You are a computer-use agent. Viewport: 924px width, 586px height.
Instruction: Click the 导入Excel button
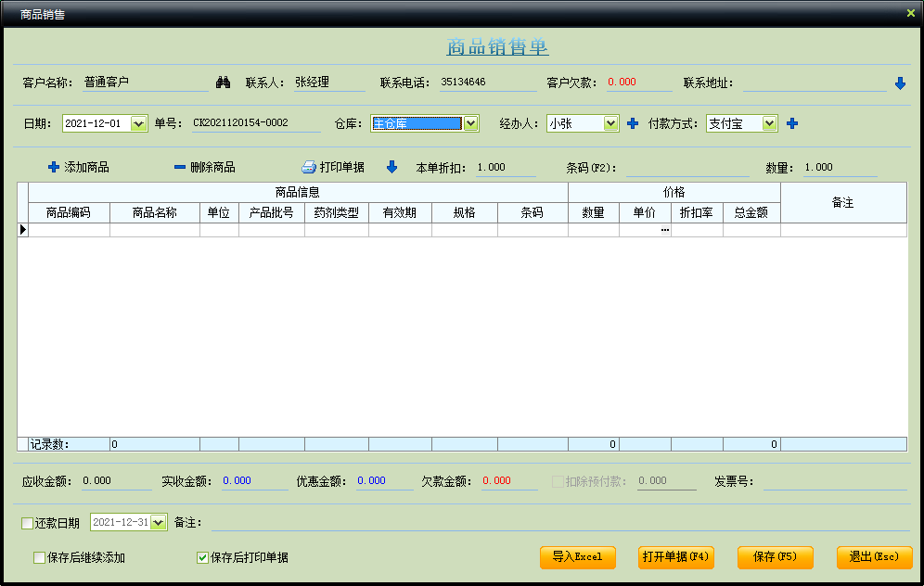[x=577, y=557]
